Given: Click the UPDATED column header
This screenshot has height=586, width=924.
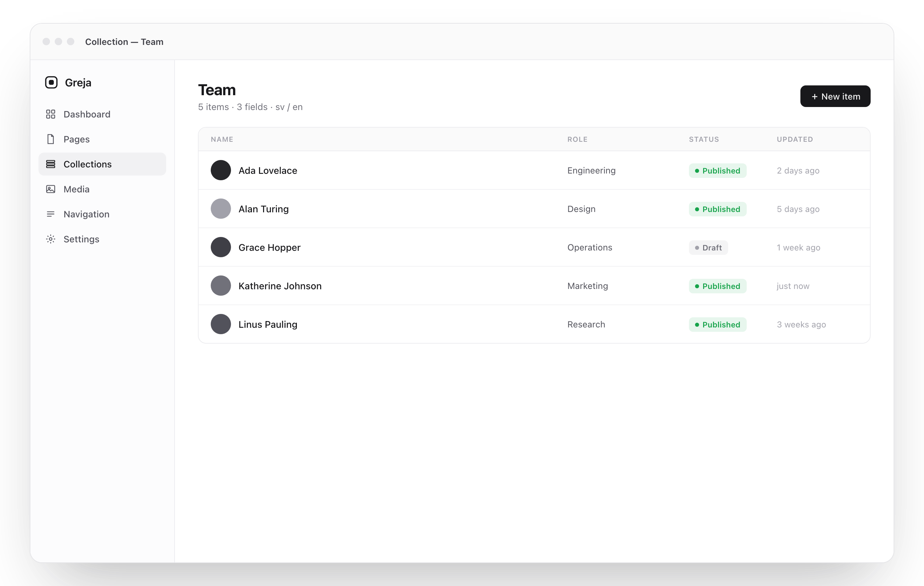Looking at the screenshot, I should pyautogui.click(x=795, y=139).
